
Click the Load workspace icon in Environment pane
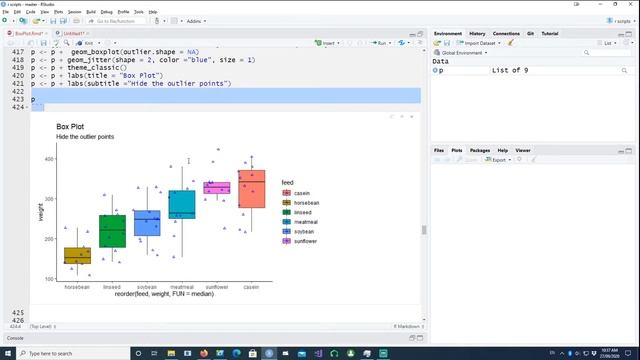437,43
